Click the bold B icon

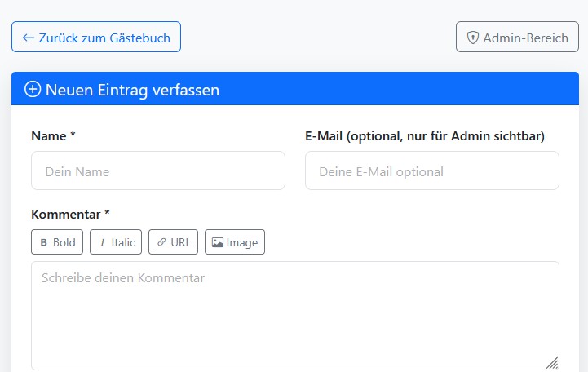[x=44, y=242]
